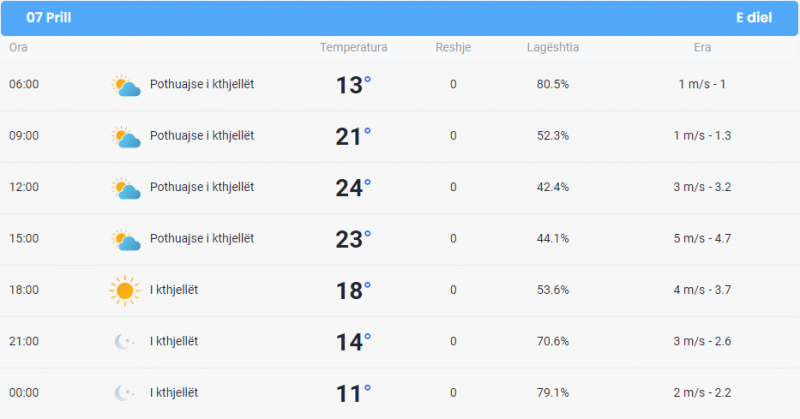Click the Temperatura column header
The width and height of the screenshot is (800, 419).
tap(353, 47)
